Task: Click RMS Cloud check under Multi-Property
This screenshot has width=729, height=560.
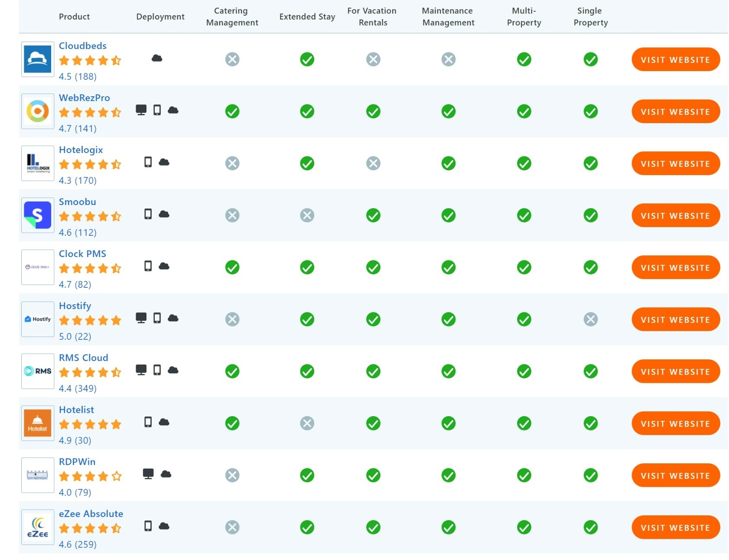Action: click(x=524, y=371)
